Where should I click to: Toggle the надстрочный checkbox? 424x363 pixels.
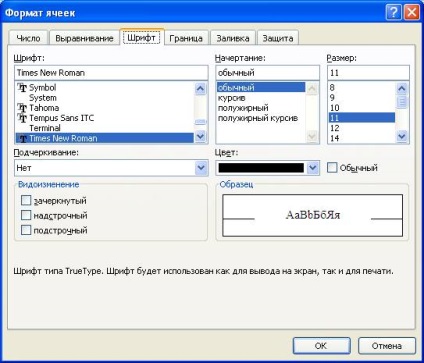pos(26,215)
